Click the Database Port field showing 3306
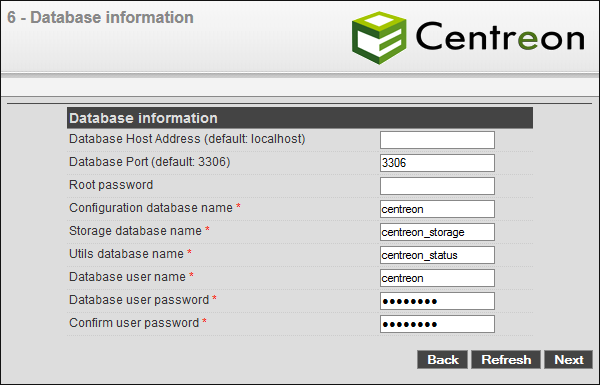This screenshot has height=385, width=600. tap(437, 163)
